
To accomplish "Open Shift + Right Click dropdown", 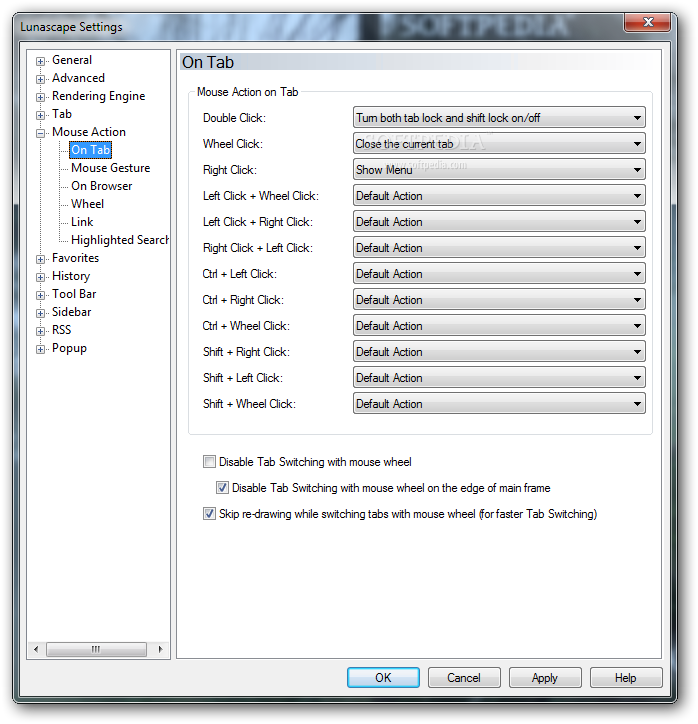I will tap(499, 352).
